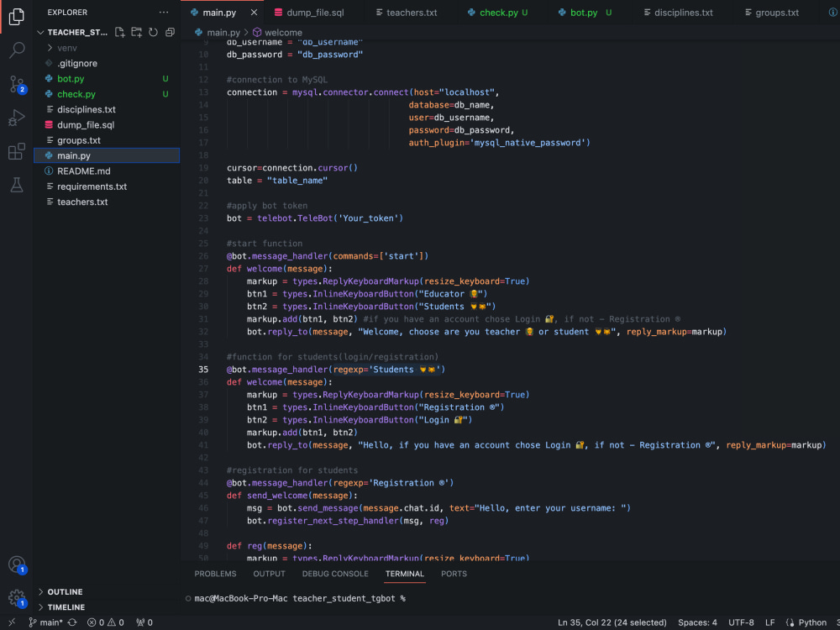This screenshot has width=840, height=630.
Task: Open the Manage gear settings icon
Action: [x=16, y=598]
